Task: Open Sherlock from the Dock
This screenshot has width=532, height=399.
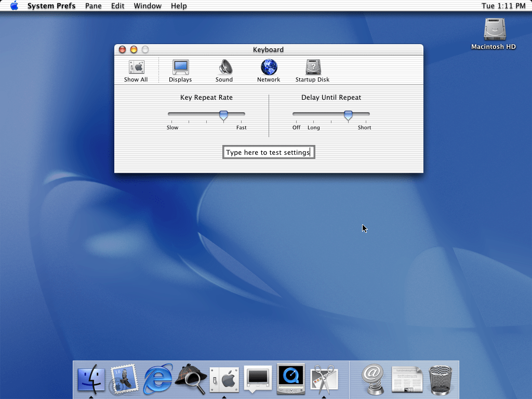Action: 191,379
